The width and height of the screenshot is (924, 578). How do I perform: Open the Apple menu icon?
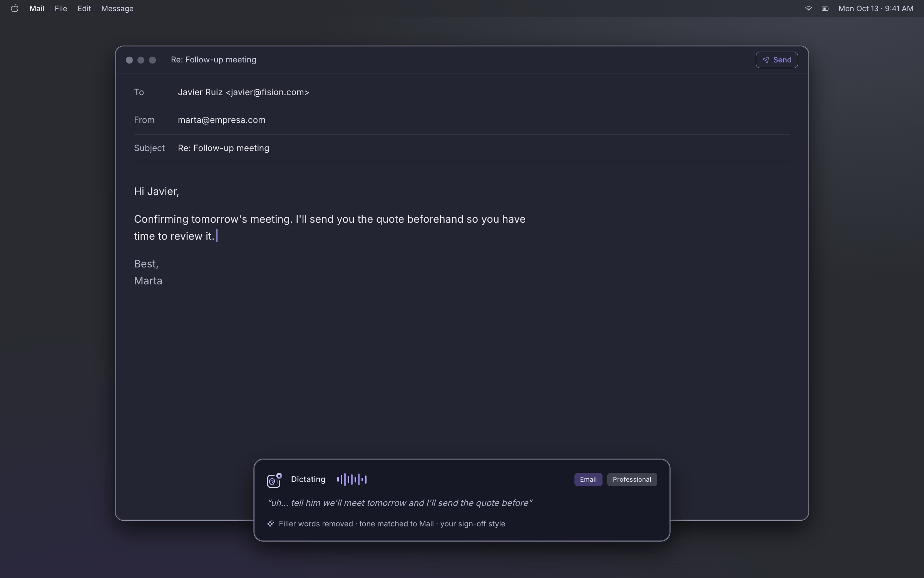(x=14, y=8)
